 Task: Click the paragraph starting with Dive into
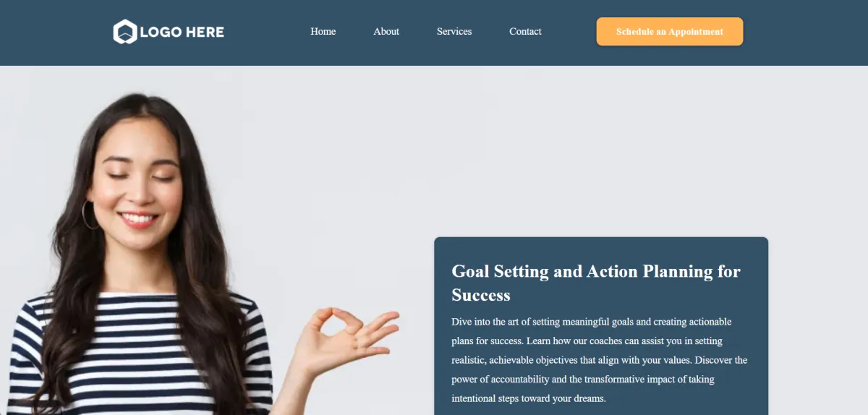pyautogui.click(x=599, y=360)
